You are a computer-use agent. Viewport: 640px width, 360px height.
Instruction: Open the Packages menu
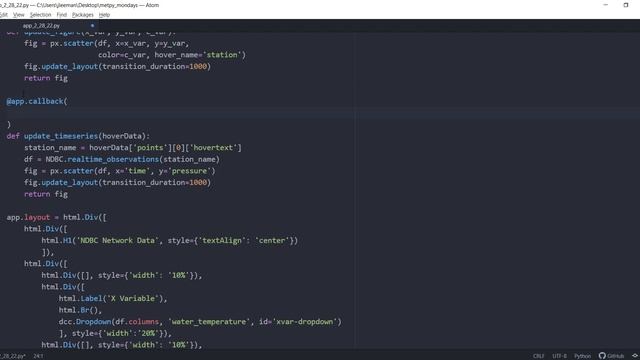82,15
